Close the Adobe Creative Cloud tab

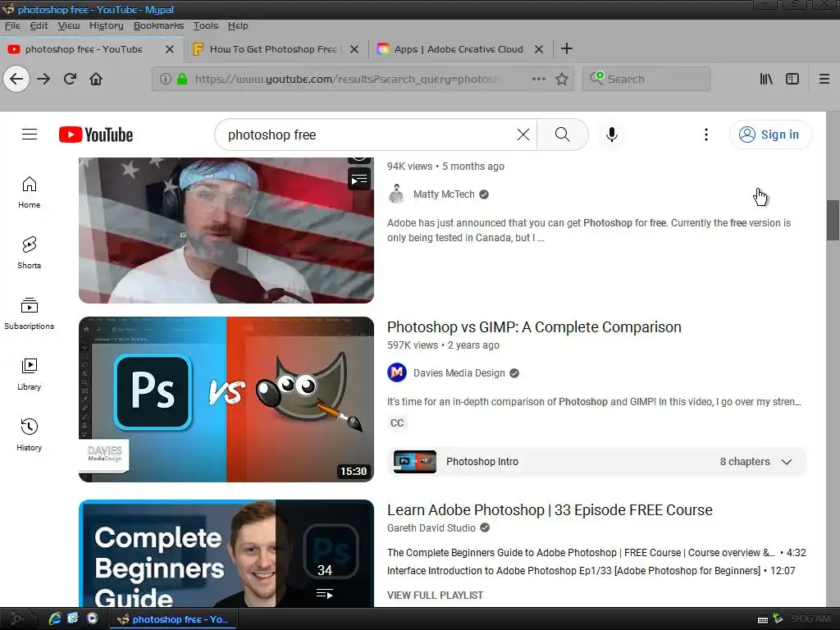pos(539,49)
